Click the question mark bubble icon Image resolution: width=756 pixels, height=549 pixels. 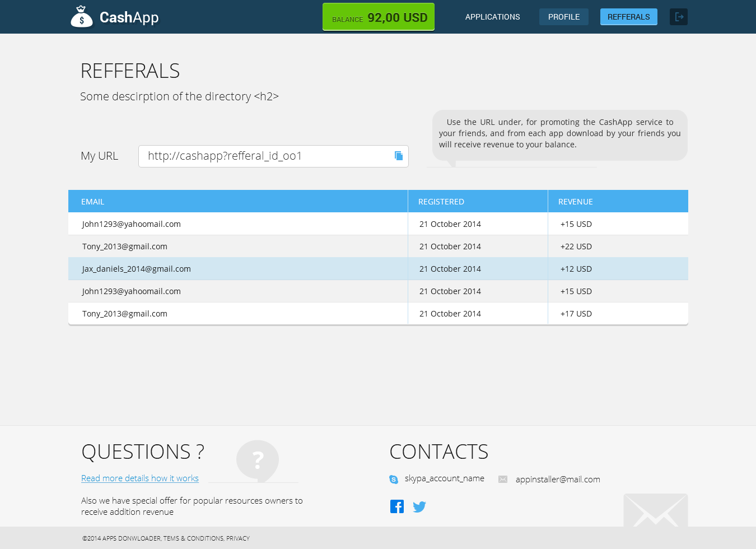click(x=258, y=460)
